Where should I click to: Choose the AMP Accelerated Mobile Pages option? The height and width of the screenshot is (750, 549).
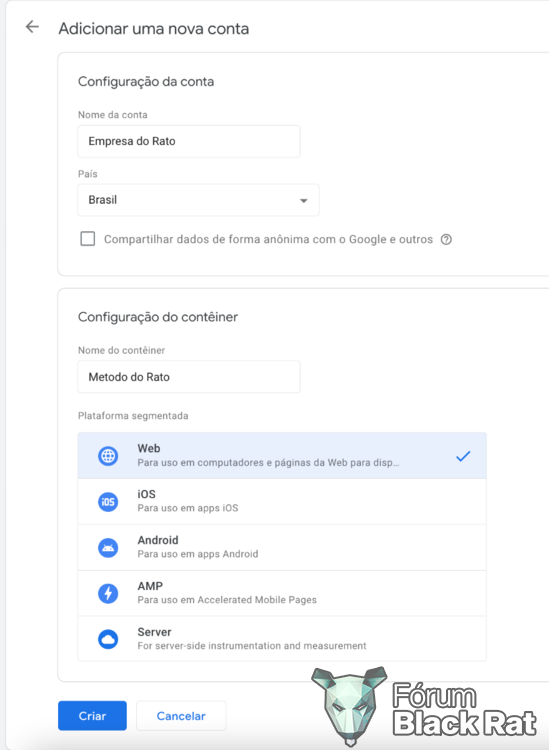(282, 594)
